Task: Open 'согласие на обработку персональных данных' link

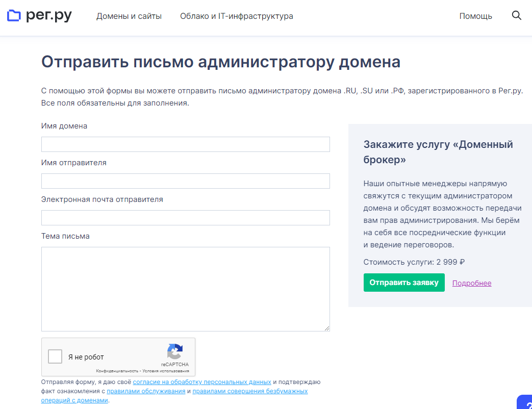Action: pyautogui.click(x=202, y=382)
